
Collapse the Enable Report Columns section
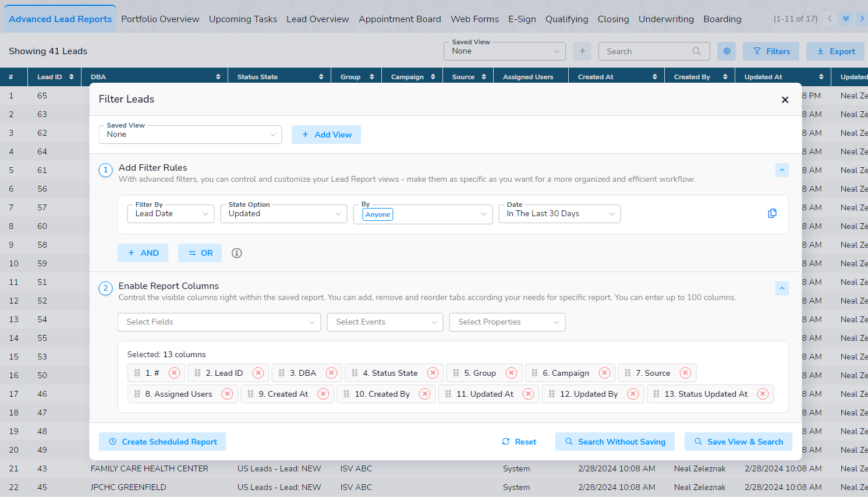782,288
